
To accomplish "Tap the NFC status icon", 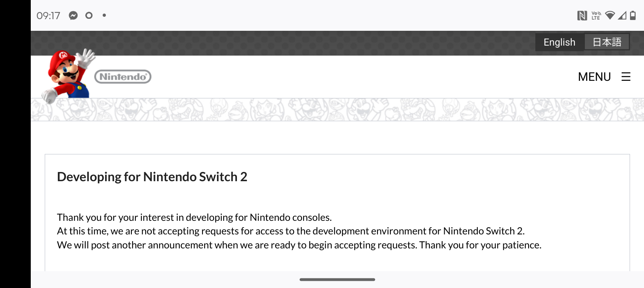I will tap(582, 16).
